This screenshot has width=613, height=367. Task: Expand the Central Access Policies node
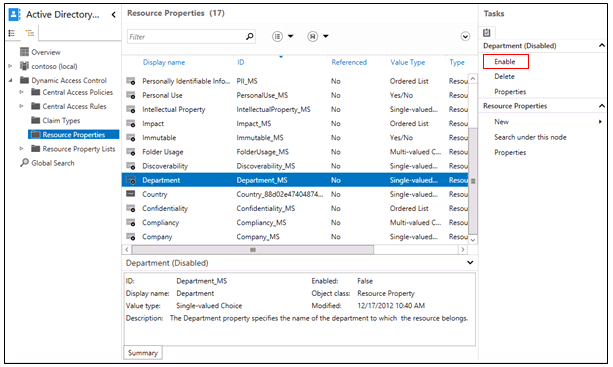(x=22, y=92)
